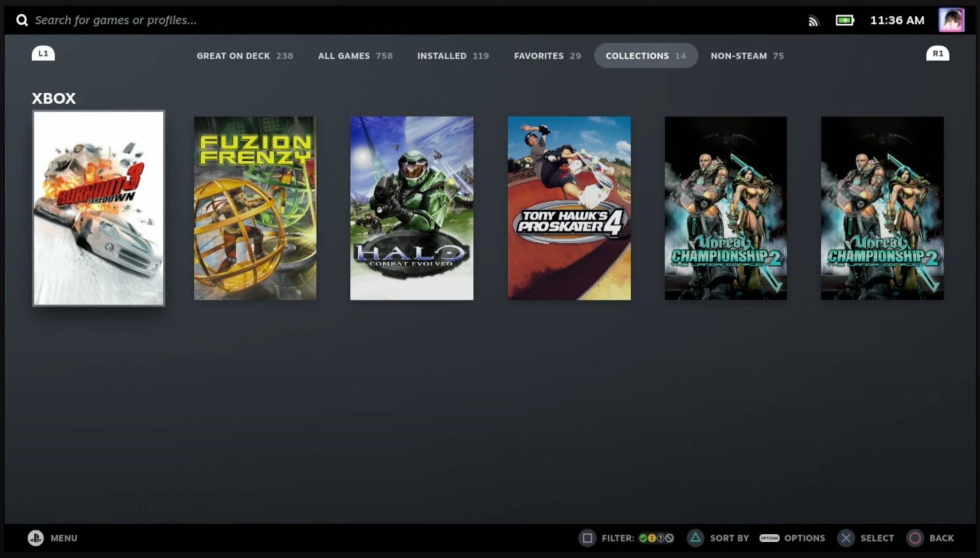
Task: Click the triangle glyph for sorting
Action: (695, 538)
